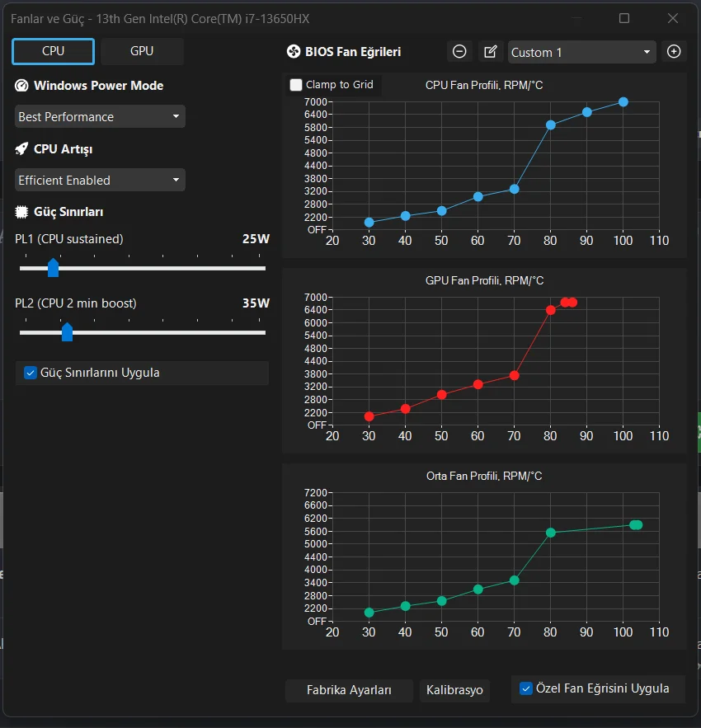This screenshot has width=701, height=728.
Task: Select the CPU fan curve point at 70°C
Action: tap(515, 189)
